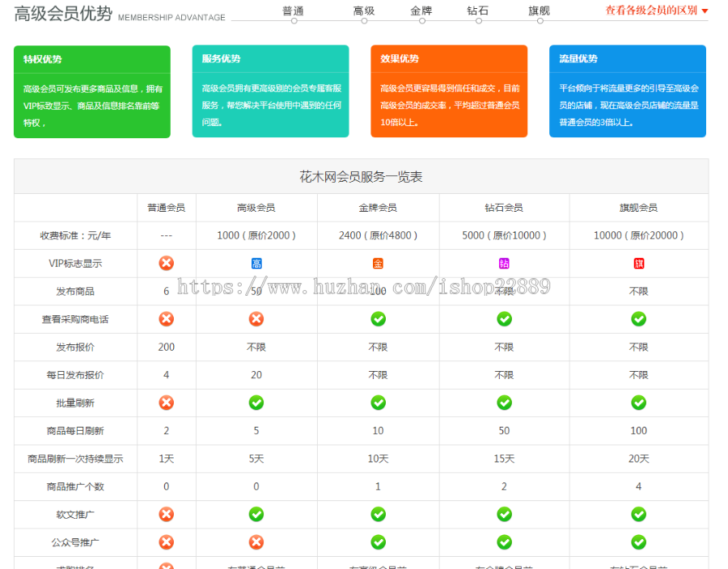This screenshot has height=569, width=728.
Task: Click the blue 高 VIP badge icon
Action: 256,263
